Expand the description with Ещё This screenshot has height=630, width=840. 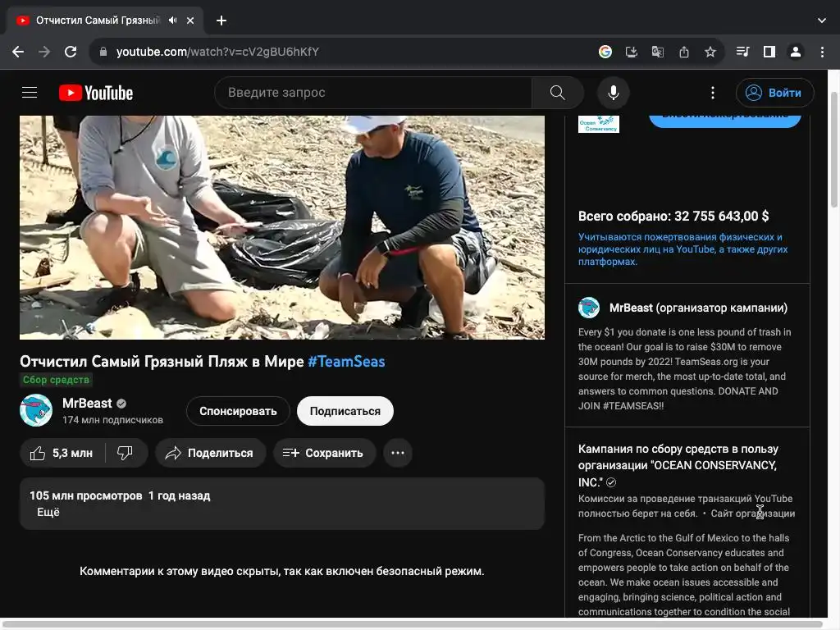(x=48, y=512)
